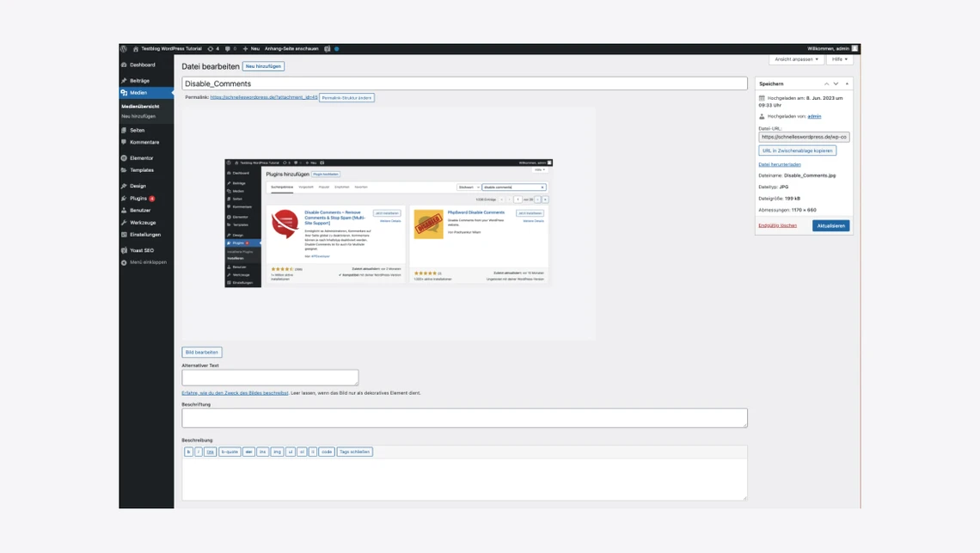Click the WordPress logo in admin bar

tap(124, 49)
